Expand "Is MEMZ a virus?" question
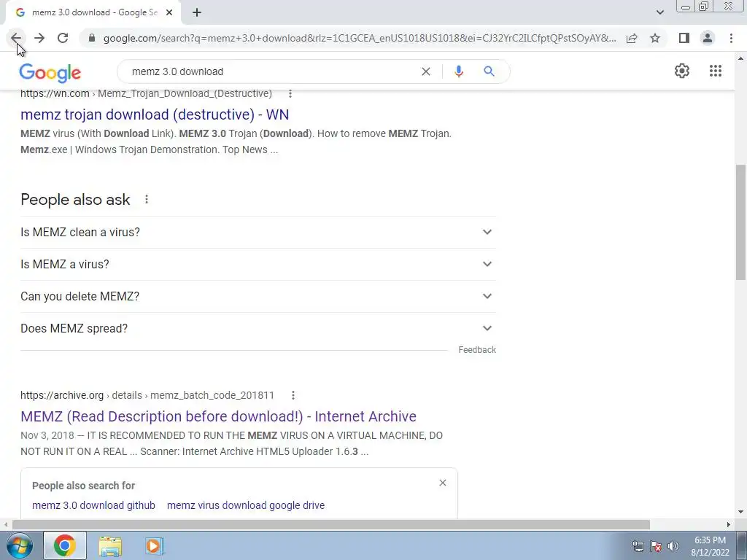 [x=258, y=264]
